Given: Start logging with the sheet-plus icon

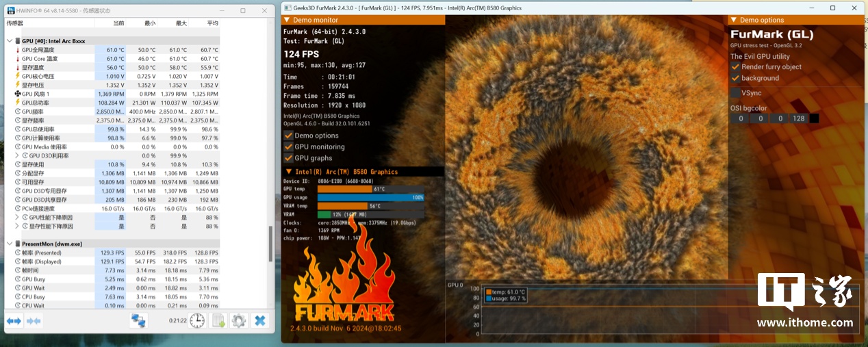Looking at the screenshot, I should coord(218,320).
